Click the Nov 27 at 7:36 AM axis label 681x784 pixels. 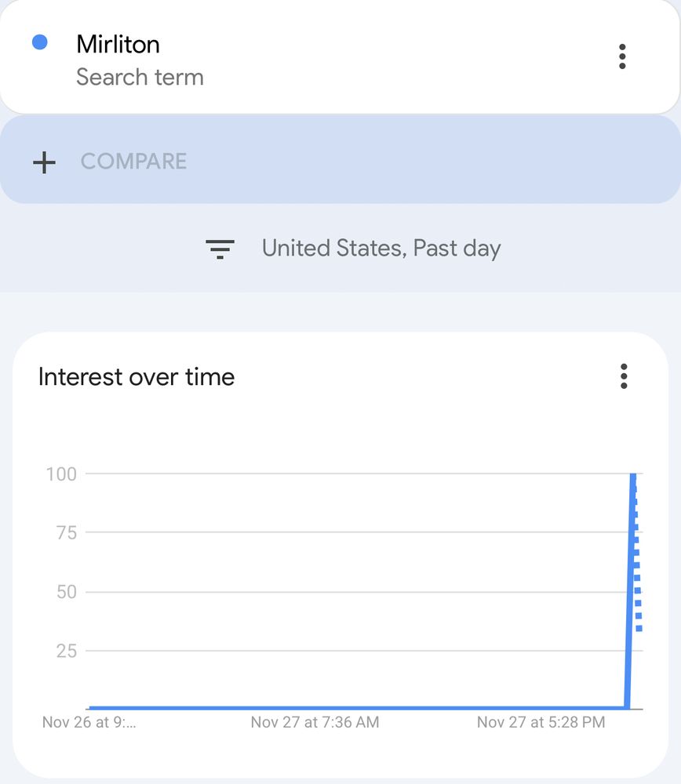click(316, 722)
